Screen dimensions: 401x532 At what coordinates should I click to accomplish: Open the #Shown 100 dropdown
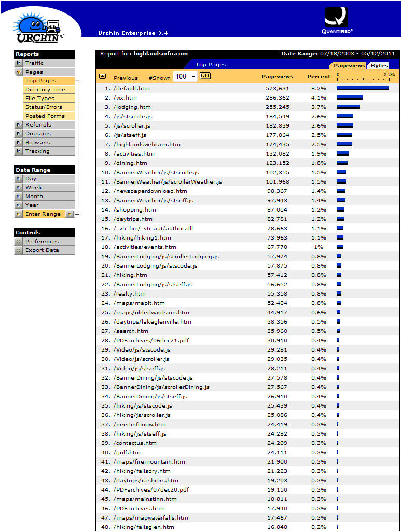[185, 77]
